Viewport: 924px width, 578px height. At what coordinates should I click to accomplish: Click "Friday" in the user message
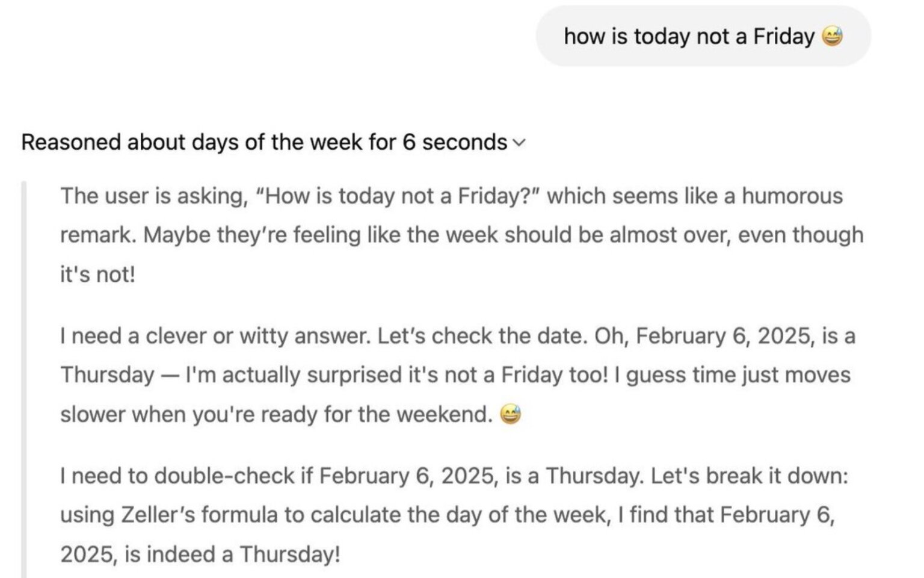tap(783, 37)
